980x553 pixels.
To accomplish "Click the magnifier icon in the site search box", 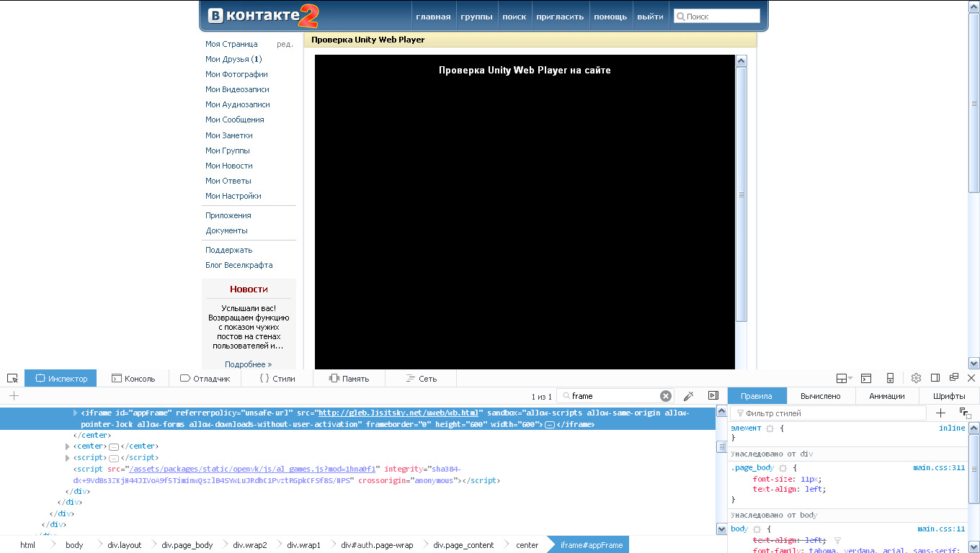I will (680, 17).
